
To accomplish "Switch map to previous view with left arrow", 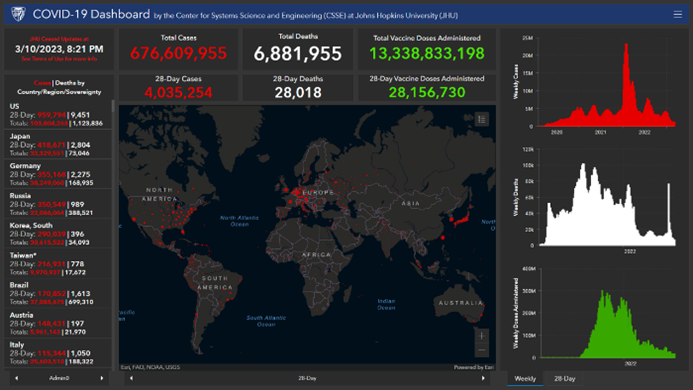I will [x=131, y=378].
